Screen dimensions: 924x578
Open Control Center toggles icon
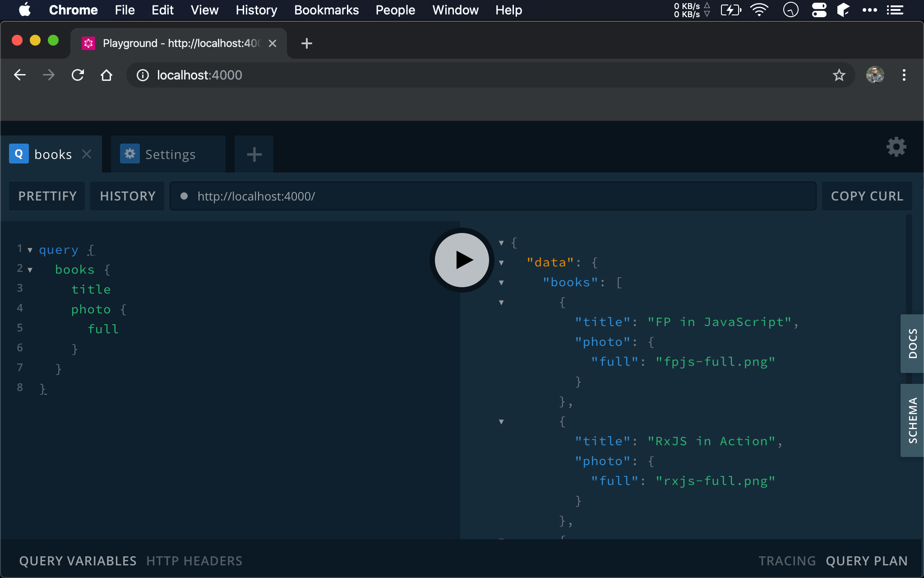point(819,9)
